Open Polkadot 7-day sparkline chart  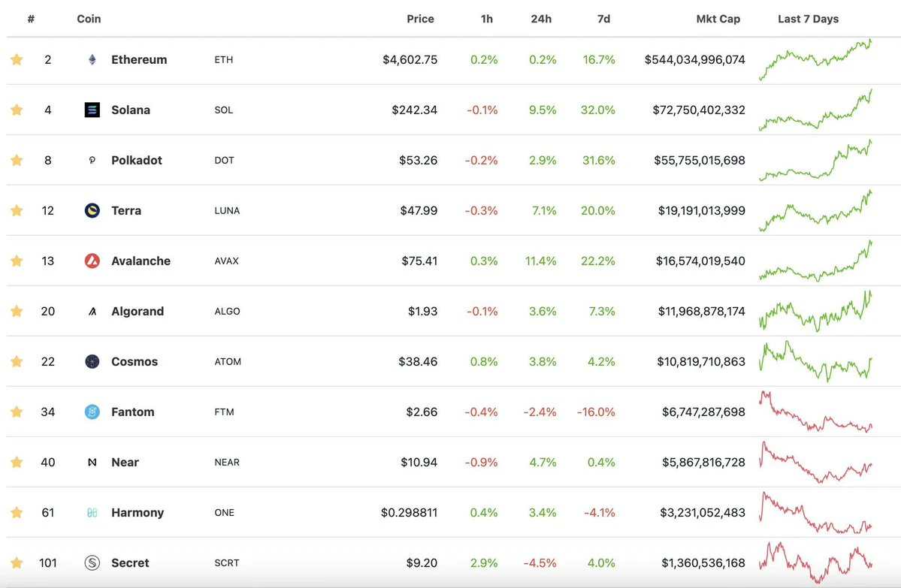tap(815, 160)
